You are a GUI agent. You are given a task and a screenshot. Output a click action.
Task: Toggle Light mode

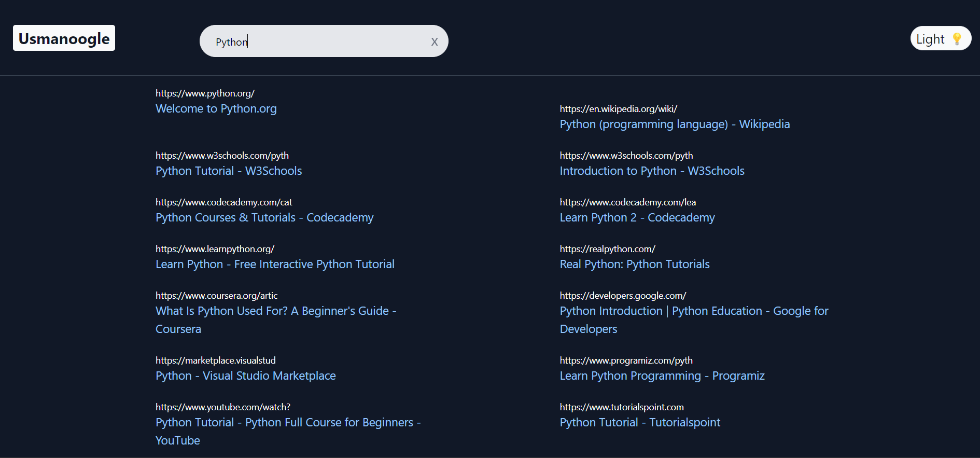(x=941, y=38)
